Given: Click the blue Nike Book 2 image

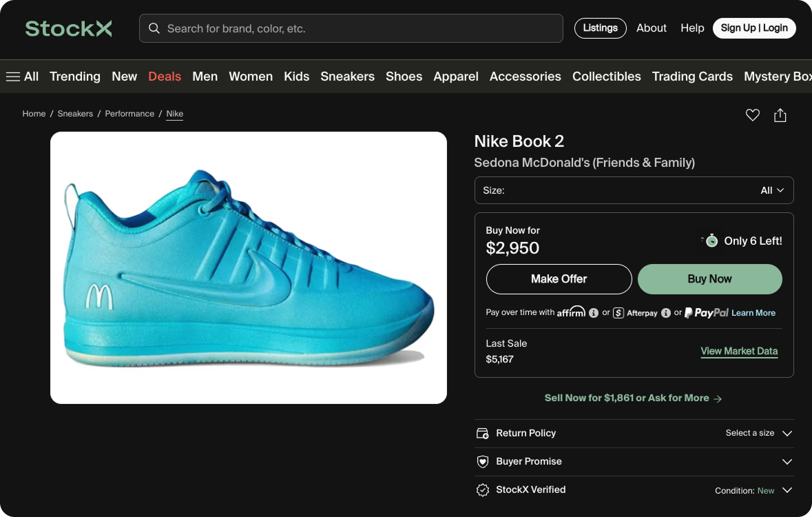Looking at the screenshot, I should tap(249, 267).
